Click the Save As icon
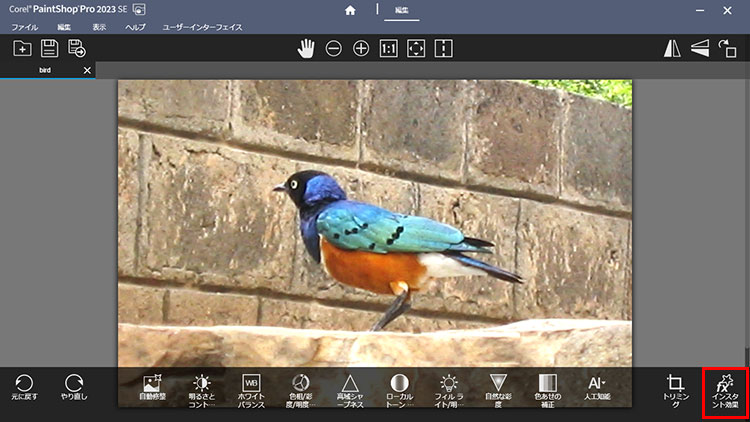The height and width of the screenshot is (422, 750). 77,48
